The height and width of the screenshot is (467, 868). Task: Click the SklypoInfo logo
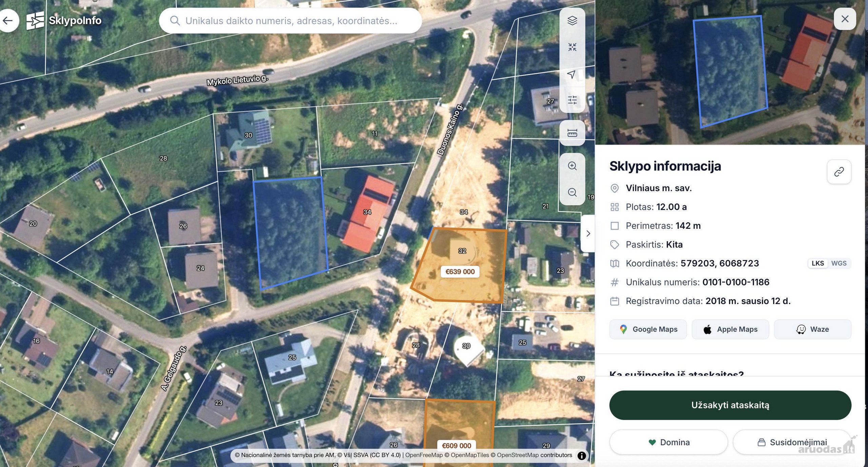pyautogui.click(x=64, y=20)
